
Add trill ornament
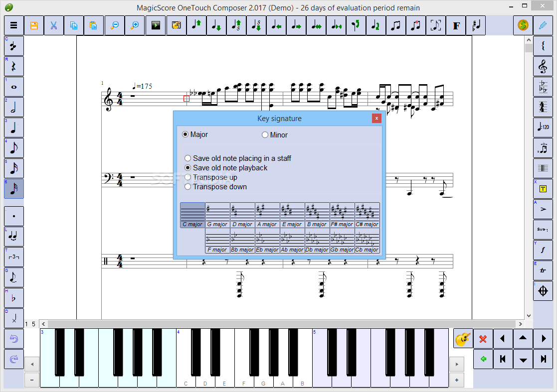[543, 270]
